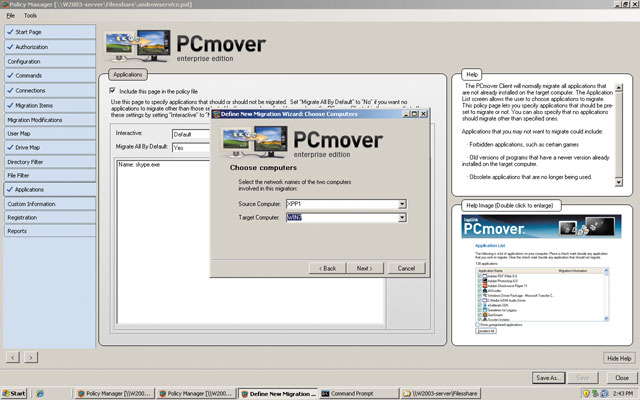Maximize the migration wizard dialog
Screen dimensions: 640x400
coord(415,114)
